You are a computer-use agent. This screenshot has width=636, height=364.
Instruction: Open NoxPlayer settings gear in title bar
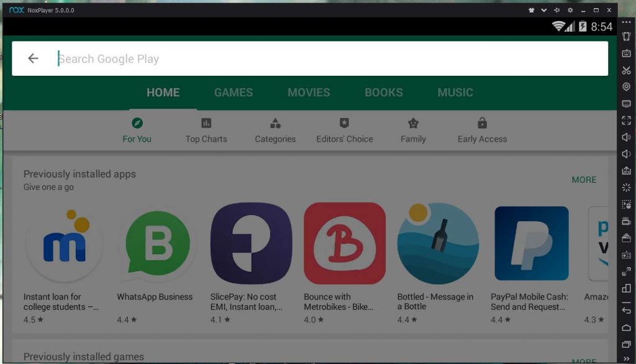tap(570, 10)
